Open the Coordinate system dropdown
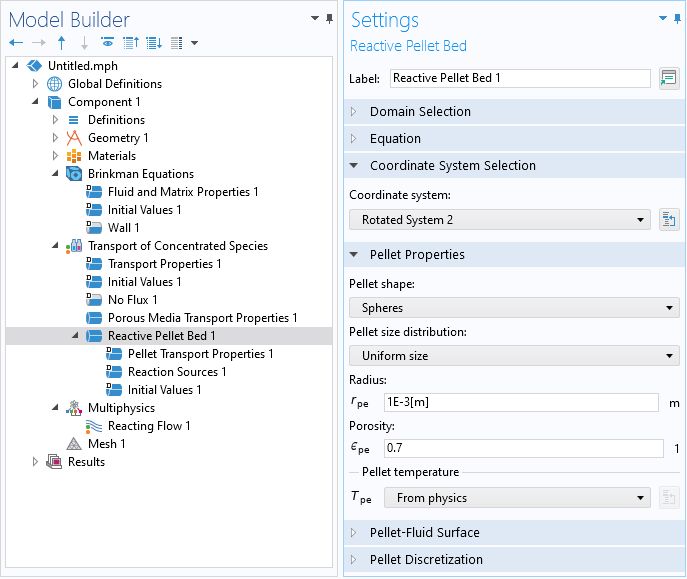This screenshot has width=687, height=579. click(500, 220)
